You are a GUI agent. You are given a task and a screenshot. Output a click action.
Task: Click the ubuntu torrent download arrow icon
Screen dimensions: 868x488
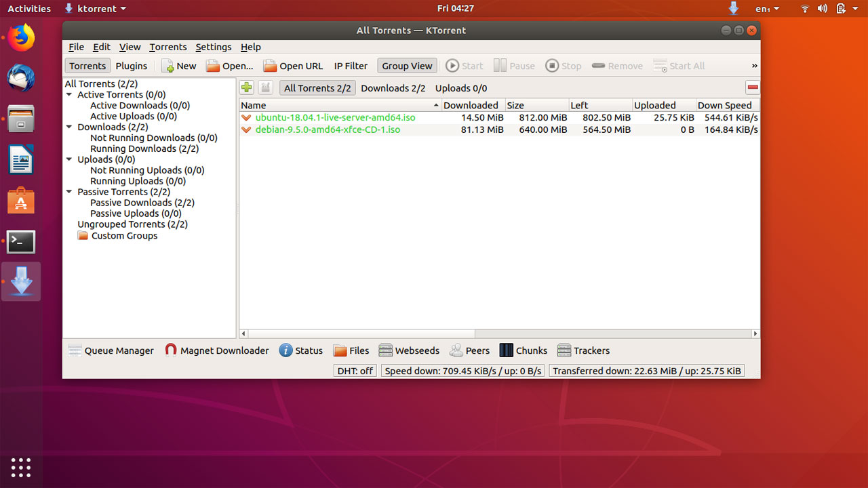[246, 117]
